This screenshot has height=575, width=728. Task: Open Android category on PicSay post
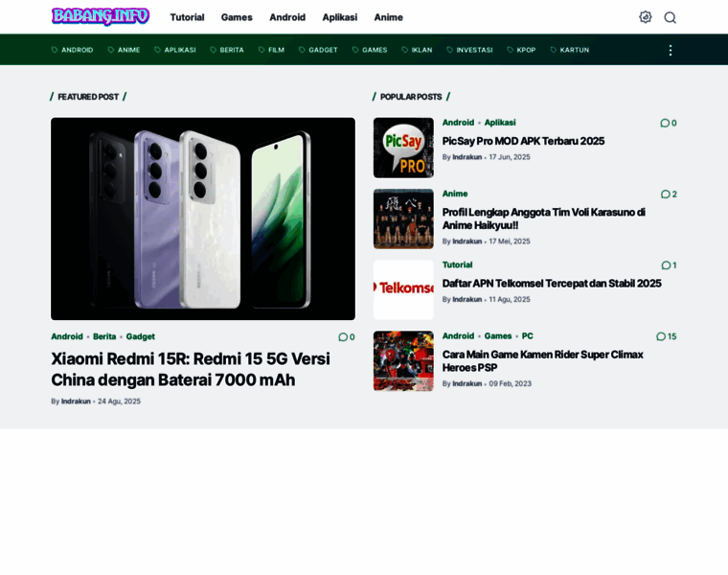(x=458, y=123)
